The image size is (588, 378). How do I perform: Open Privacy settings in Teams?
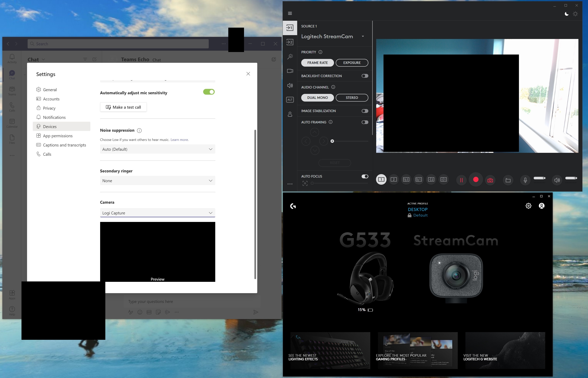click(x=62, y=108)
